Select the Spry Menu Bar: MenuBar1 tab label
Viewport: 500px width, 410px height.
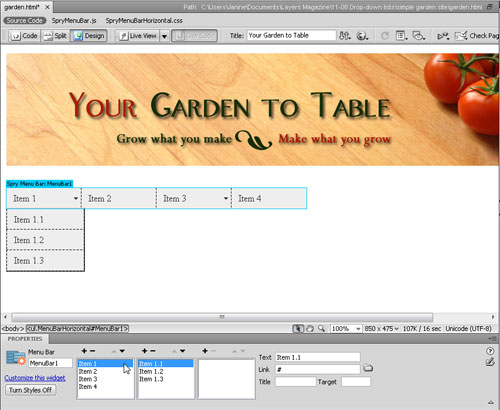(39, 184)
